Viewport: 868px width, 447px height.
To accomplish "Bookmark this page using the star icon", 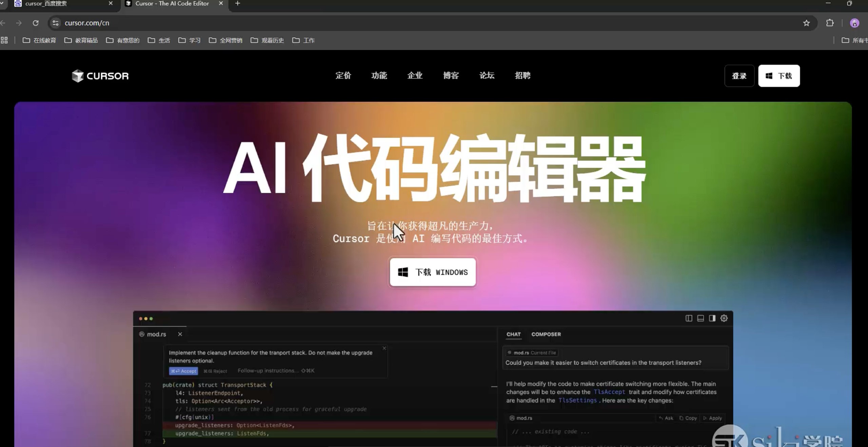I will pyautogui.click(x=807, y=23).
